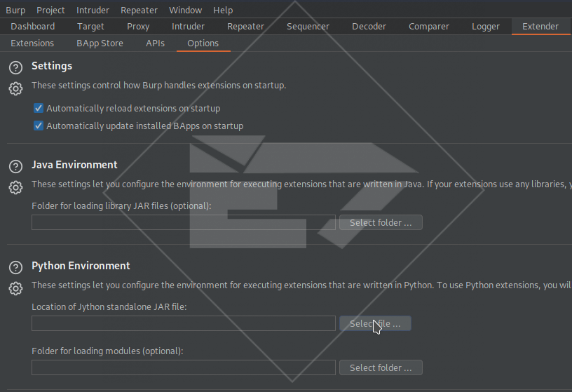The image size is (572, 392).
Task: Click 'Folder for loading library JAR files' label
Action: (x=121, y=206)
